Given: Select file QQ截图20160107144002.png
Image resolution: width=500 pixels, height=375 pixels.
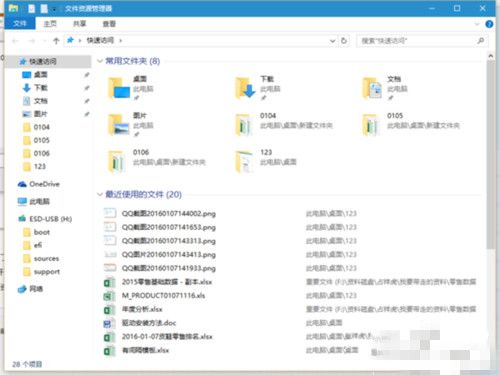Looking at the screenshot, I should pyautogui.click(x=169, y=213).
